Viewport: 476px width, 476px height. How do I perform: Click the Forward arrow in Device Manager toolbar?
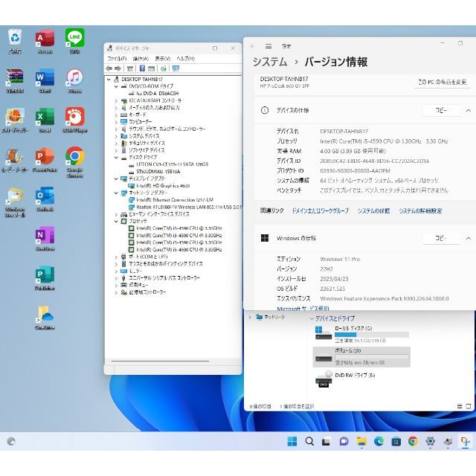point(118,68)
